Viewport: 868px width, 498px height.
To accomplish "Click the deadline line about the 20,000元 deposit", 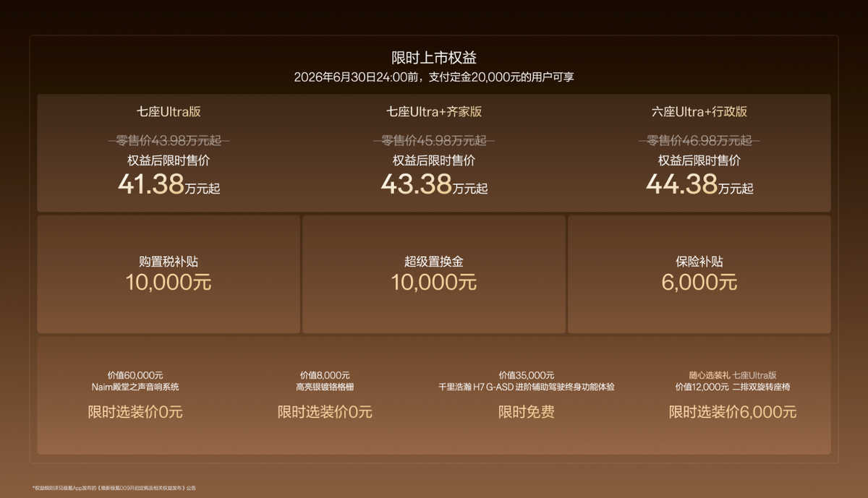I will 434,77.
